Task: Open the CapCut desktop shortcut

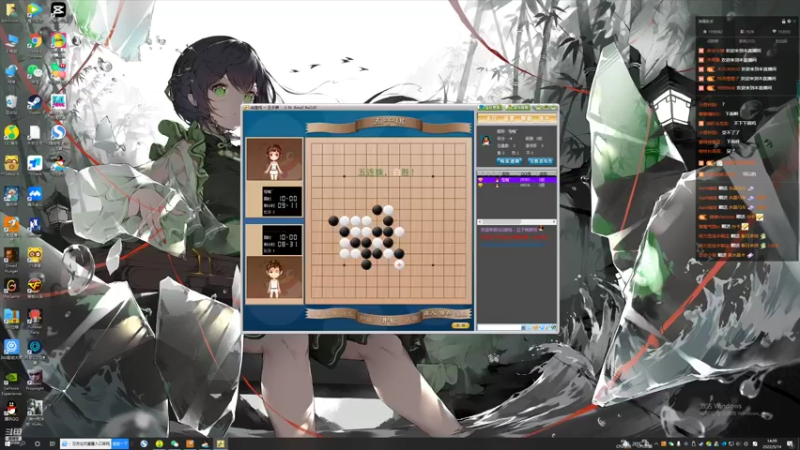Action: pos(58,10)
